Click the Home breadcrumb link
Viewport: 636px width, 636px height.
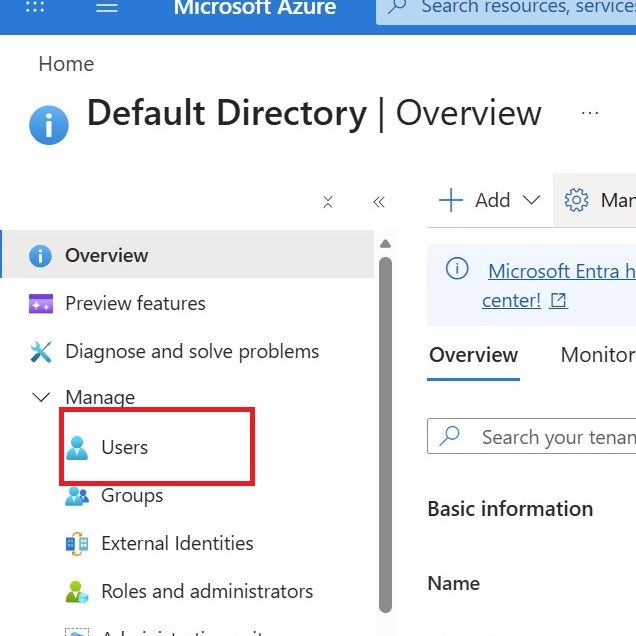(66, 64)
